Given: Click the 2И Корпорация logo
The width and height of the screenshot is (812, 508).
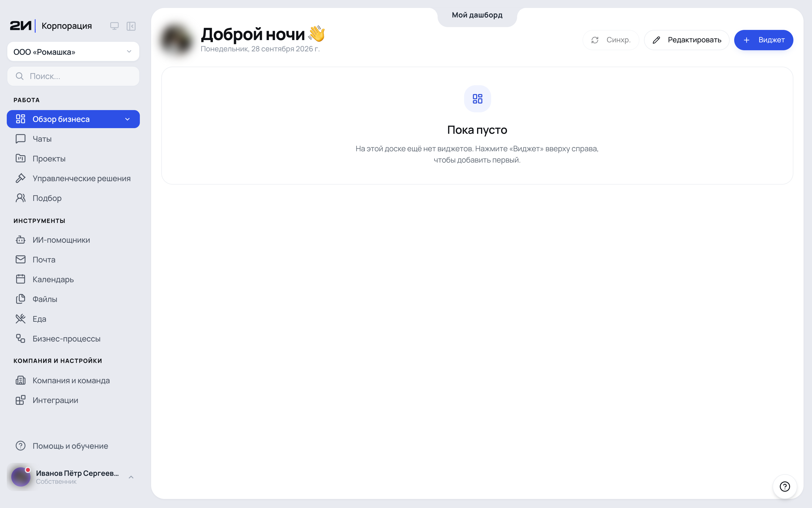Looking at the screenshot, I should (x=51, y=26).
